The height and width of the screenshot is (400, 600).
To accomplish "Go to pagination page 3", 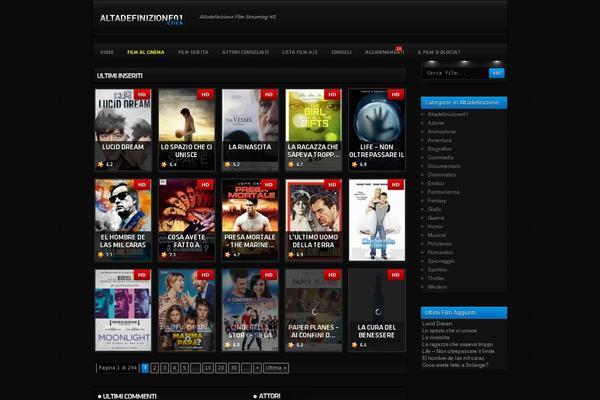I will point(165,368).
